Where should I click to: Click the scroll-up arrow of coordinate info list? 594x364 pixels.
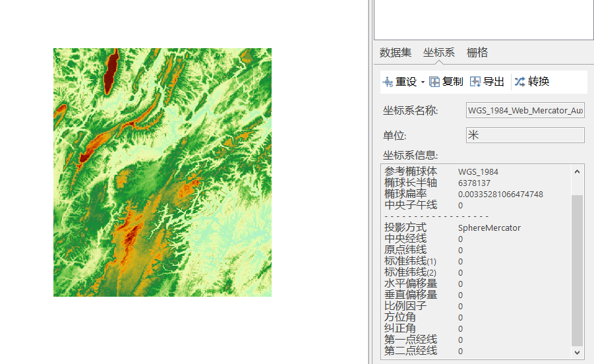point(577,171)
